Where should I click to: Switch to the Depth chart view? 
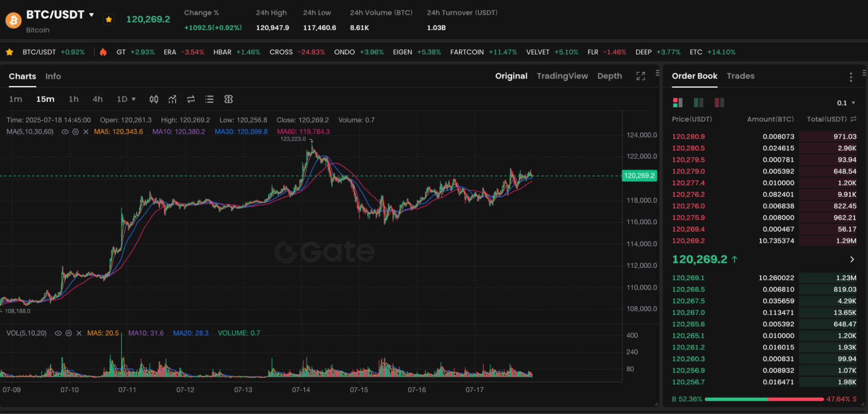pyautogui.click(x=610, y=76)
